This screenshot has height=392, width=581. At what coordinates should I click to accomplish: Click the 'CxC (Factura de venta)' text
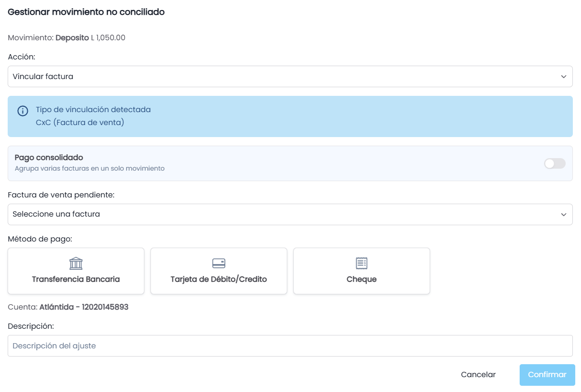[80, 122]
